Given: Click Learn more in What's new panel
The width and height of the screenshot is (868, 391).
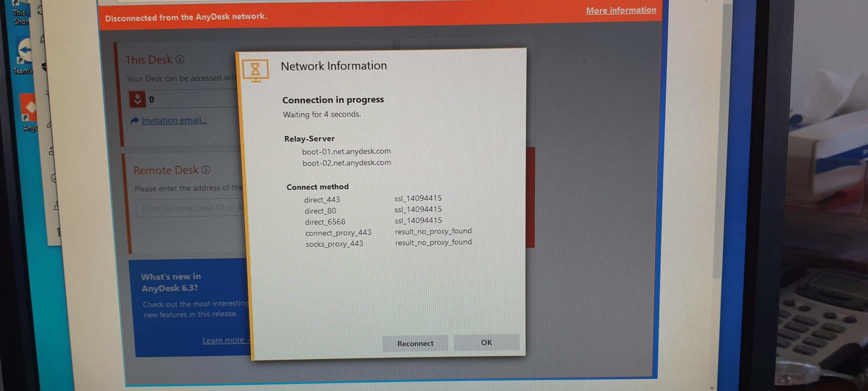Looking at the screenshot, I should point(223,340).
